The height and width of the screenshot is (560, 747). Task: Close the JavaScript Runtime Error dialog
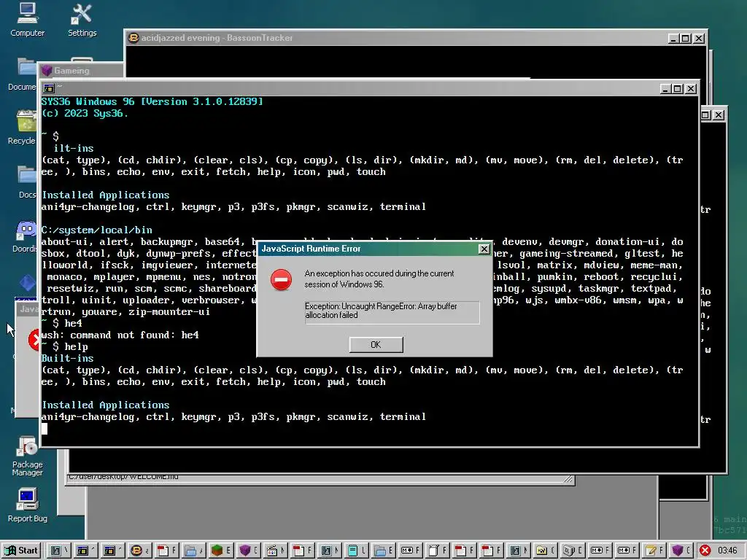click(x=484, y=249)
